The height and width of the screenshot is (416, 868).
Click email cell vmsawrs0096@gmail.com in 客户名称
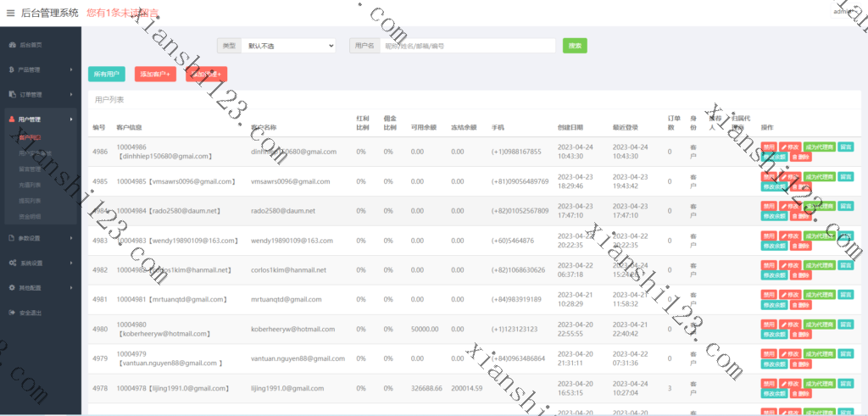(x=291, y=181)
